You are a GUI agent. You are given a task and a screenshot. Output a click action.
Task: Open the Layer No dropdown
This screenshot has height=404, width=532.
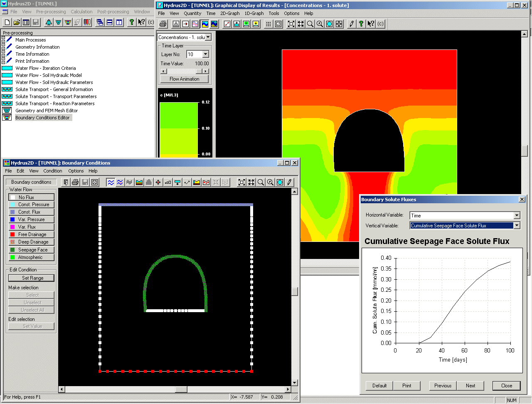[x=205, y=54]
